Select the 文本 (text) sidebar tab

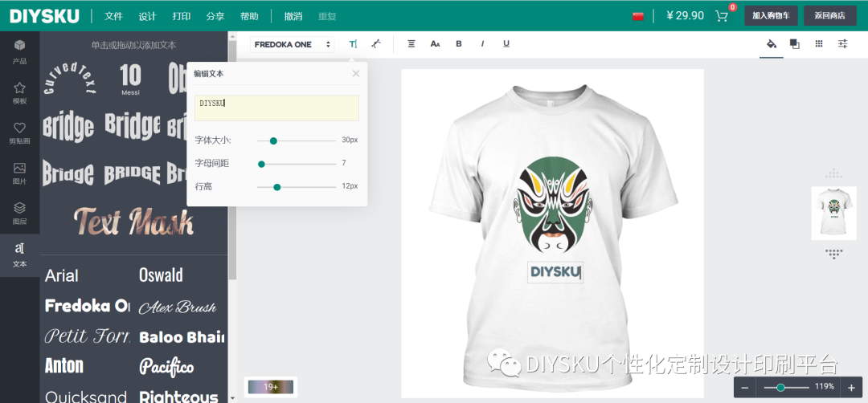point(19,254)
